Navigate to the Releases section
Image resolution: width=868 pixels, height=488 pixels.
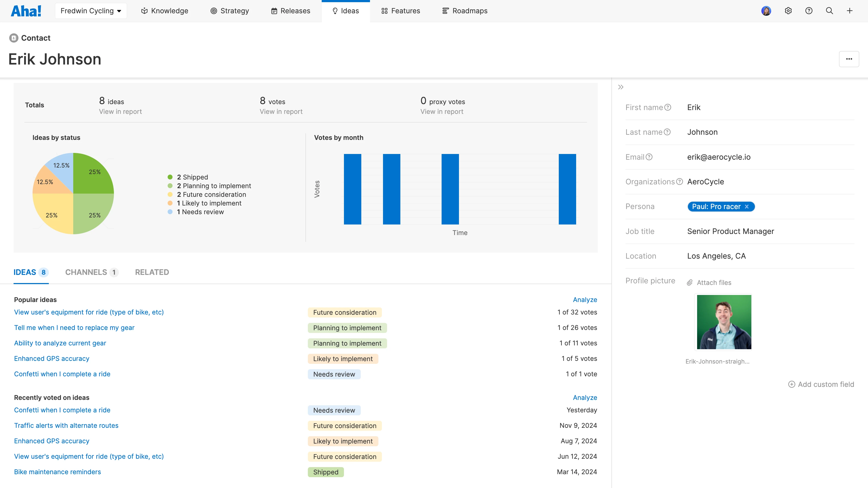point(290,11)
